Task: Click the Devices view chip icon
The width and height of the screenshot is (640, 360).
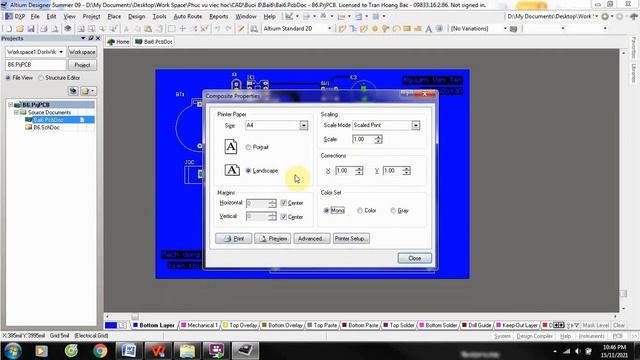Action: coord(68,29)
